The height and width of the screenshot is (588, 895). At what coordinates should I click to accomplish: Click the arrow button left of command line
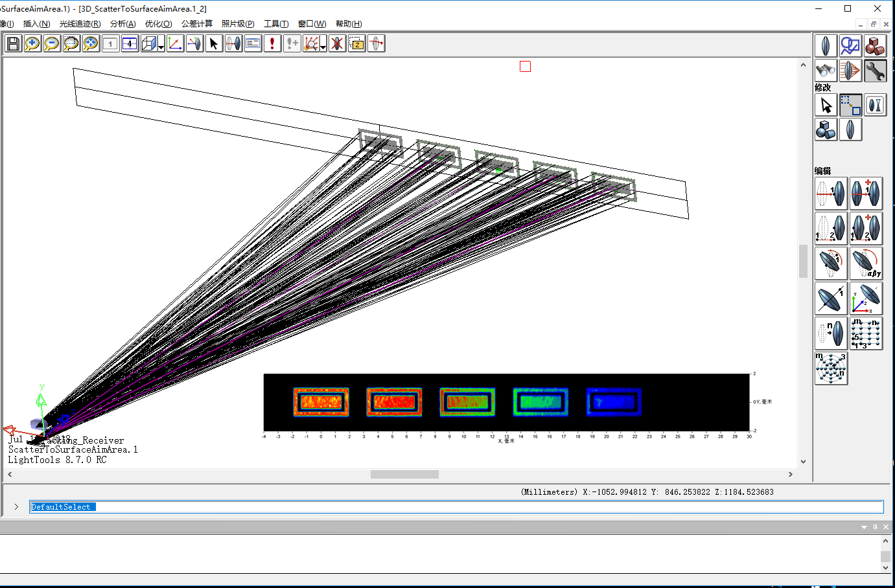(16, 508)
